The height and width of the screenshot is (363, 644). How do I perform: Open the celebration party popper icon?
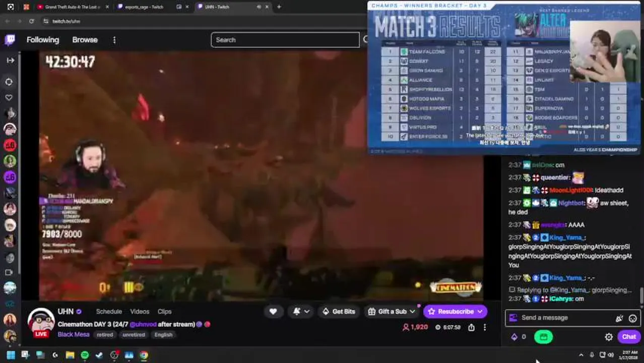click(619, 318)
